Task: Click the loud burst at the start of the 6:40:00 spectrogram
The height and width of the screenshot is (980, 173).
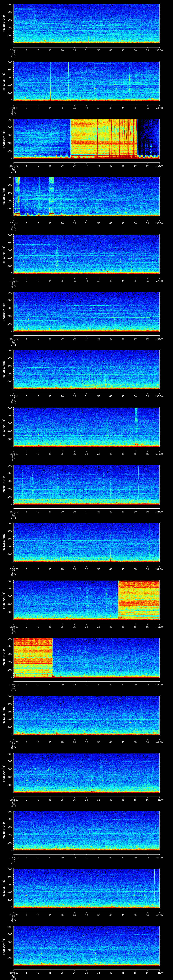Action: pos(33,658)
